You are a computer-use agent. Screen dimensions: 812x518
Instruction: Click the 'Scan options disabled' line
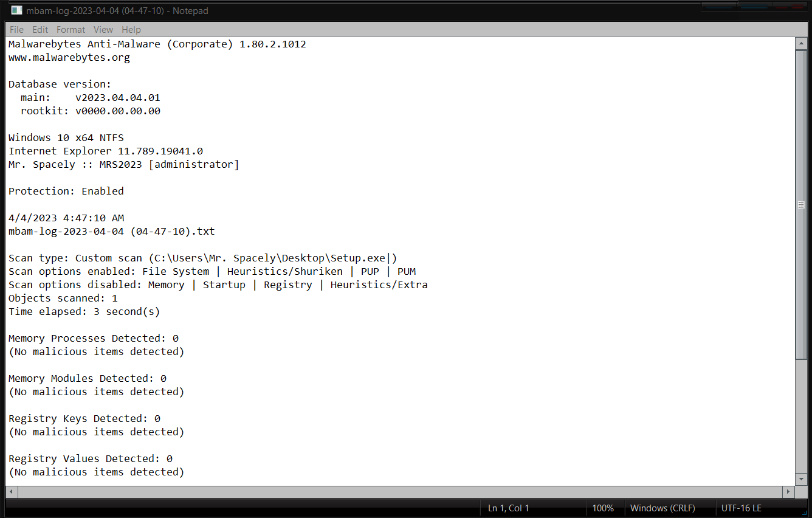point(218,285)
